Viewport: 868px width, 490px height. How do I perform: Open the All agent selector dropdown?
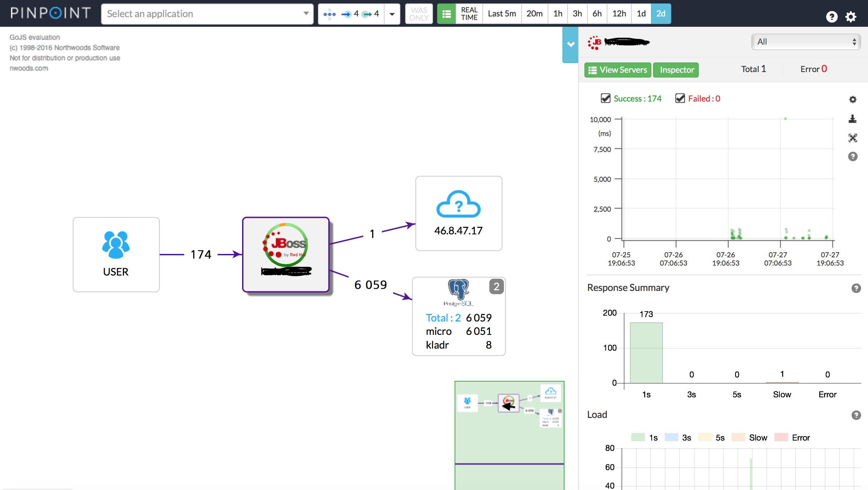point(806,42)
